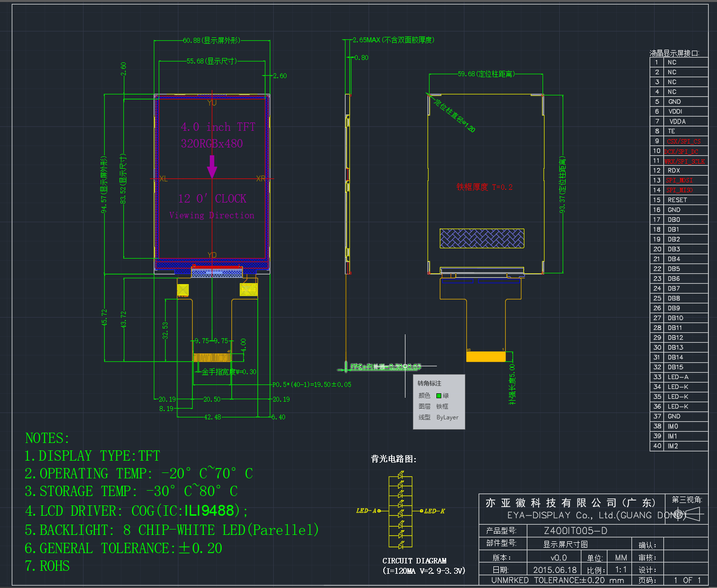
Task: Click the "SPI_MOSI" pin entry
Action: pyautogui.click(x=680, y=180)
